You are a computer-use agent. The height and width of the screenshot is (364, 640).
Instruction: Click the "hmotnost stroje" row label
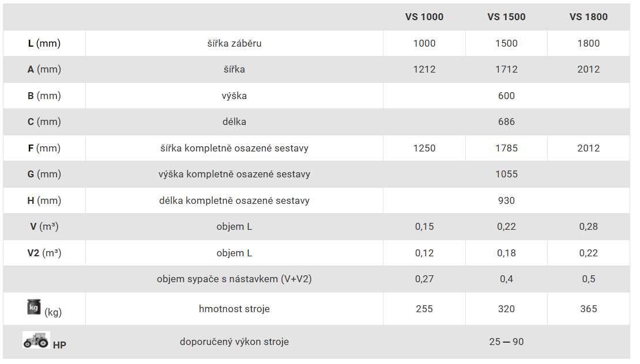point(234,309)
